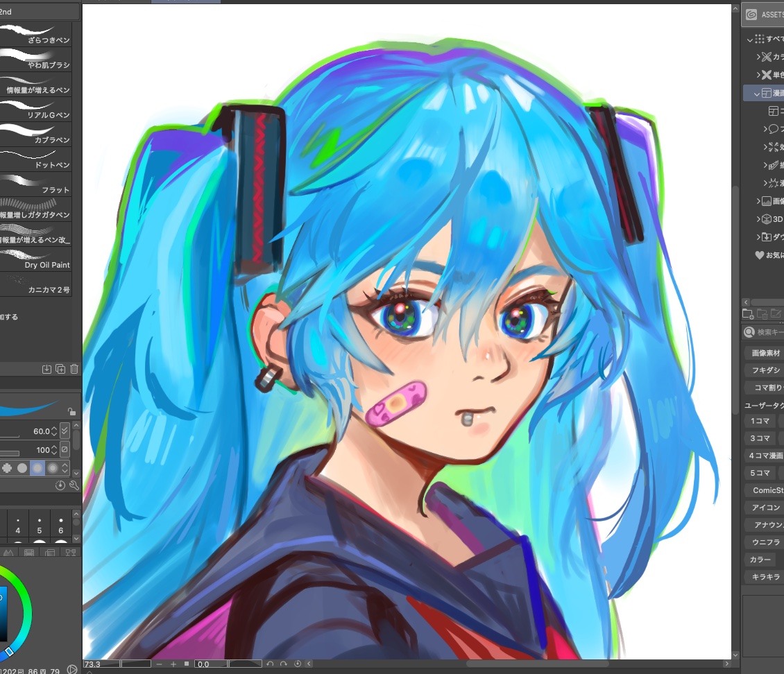Select the ざらつきペン brush
The height and width of the screenshot is (674, 784).
tap(36, 34)
